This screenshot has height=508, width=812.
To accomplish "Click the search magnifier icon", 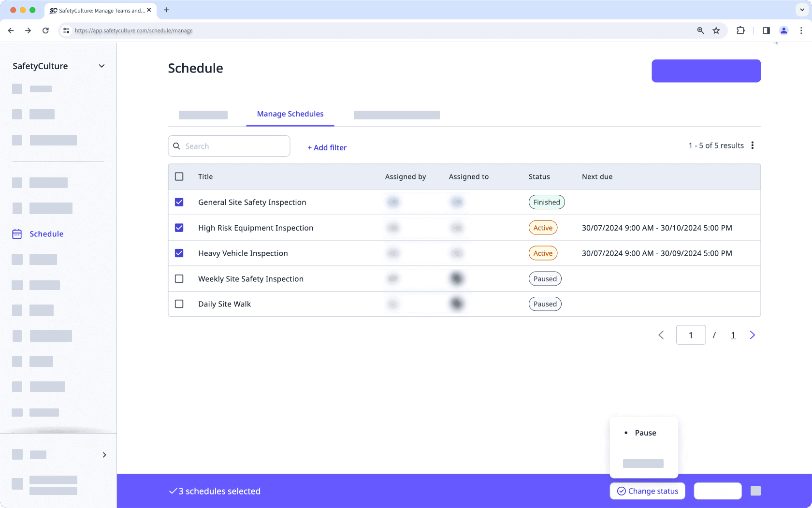I will click(x=176, y=145).
